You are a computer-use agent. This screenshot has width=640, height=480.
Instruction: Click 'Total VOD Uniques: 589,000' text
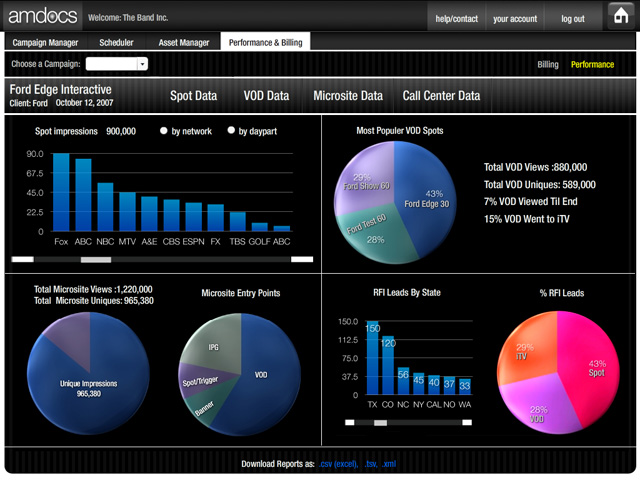(540, 184)
